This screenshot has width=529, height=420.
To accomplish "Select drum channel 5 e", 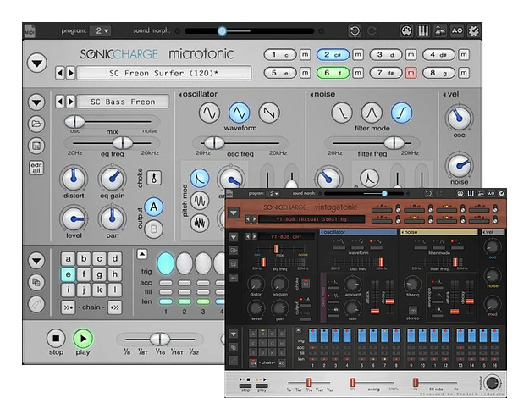I will (280, 73).
